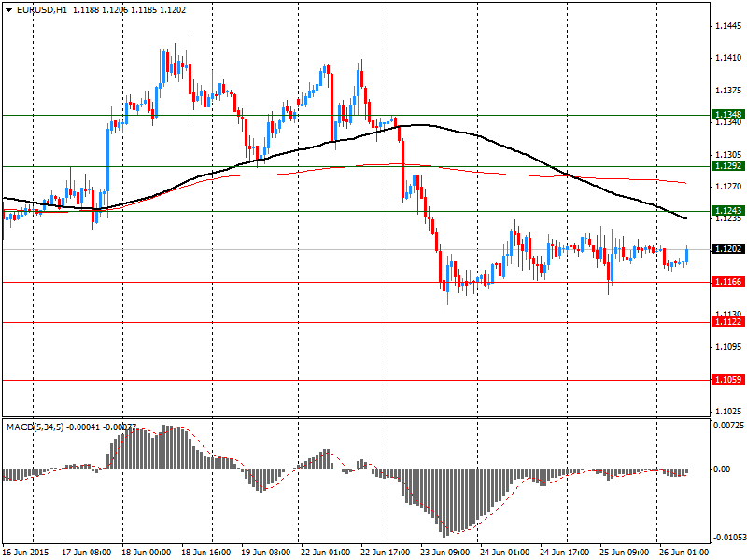Screen dimensions: 747x560
Task: Click the green 1.1348 price level label
Action: pyautogui.click(x=727, y=114)
